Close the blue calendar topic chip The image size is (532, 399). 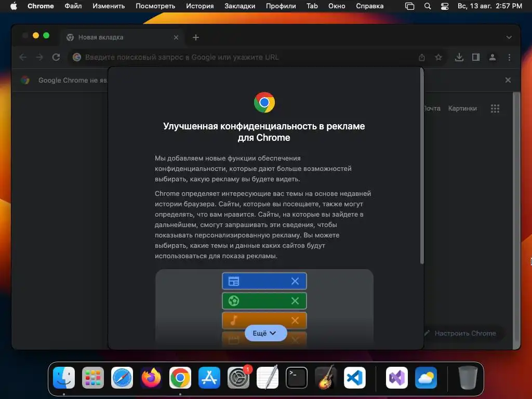coord(295,281)
